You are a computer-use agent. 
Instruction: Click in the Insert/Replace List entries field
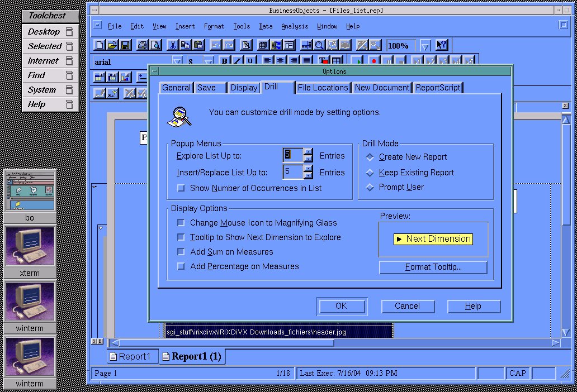[x=292, y=172]
